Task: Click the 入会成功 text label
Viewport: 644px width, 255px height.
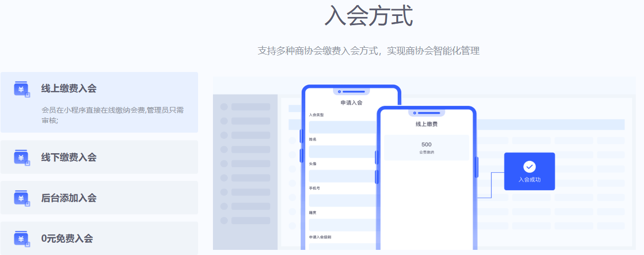Action: tap(529, 180)
